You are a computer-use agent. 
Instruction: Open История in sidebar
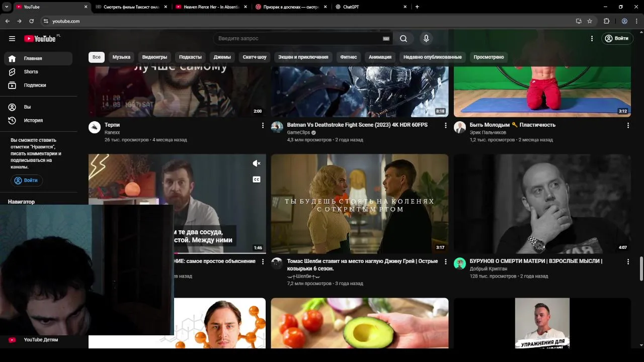click(38, 121)
